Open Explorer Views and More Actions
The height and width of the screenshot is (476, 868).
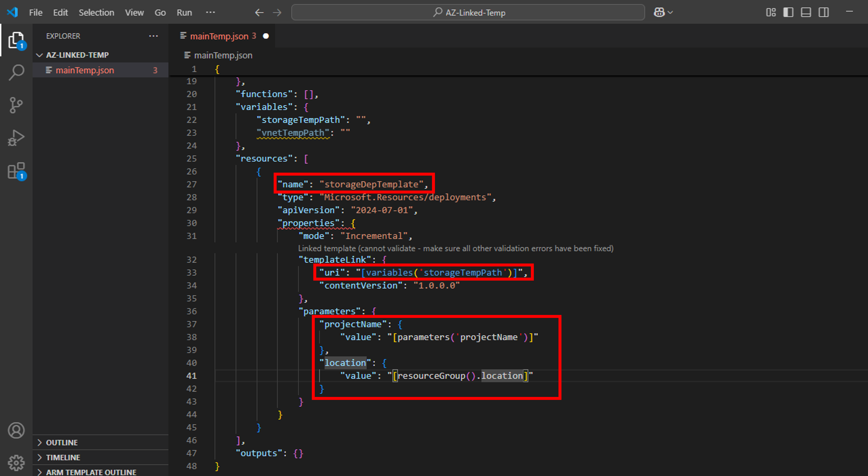point(153,36)
